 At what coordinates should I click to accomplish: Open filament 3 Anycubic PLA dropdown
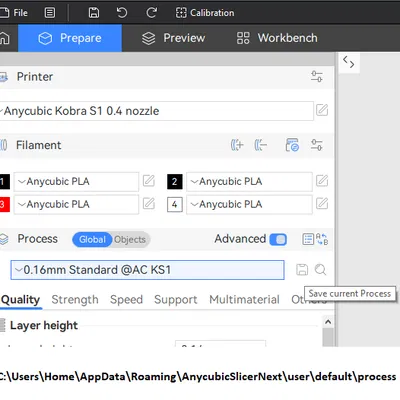tap(76, 204)
